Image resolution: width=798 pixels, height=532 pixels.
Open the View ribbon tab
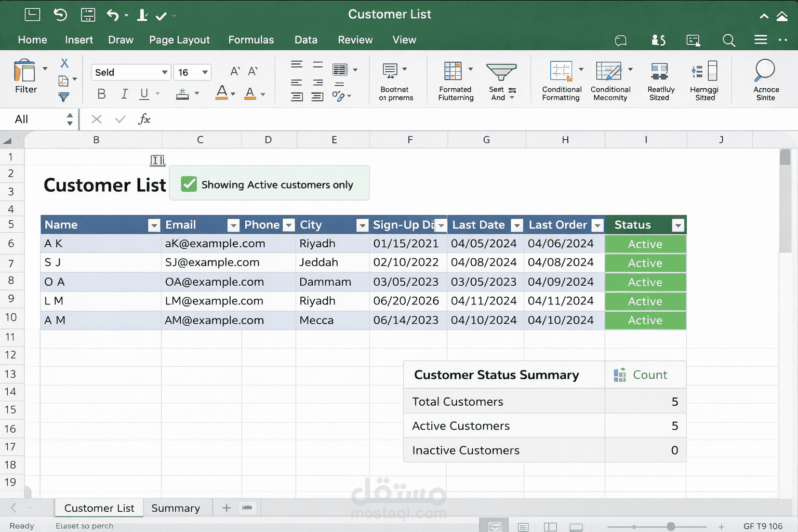pyautogui.click(x=404, y=40)
